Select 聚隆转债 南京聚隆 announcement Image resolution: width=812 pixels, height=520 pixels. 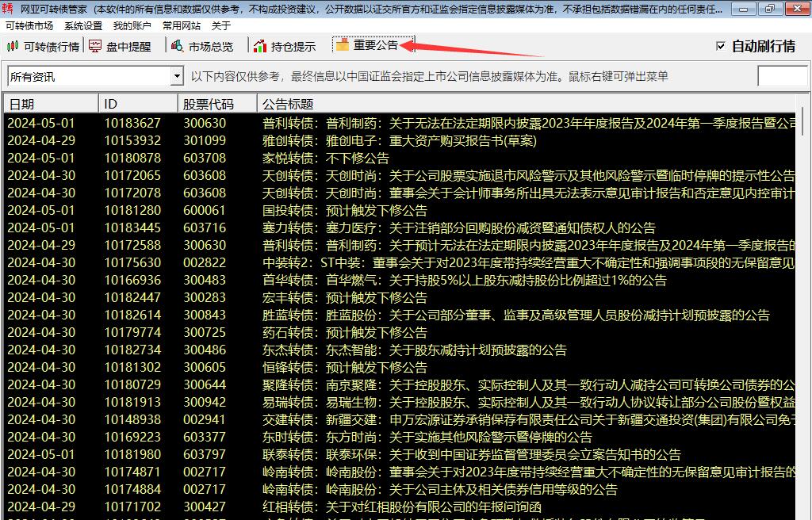click(400, 384)
